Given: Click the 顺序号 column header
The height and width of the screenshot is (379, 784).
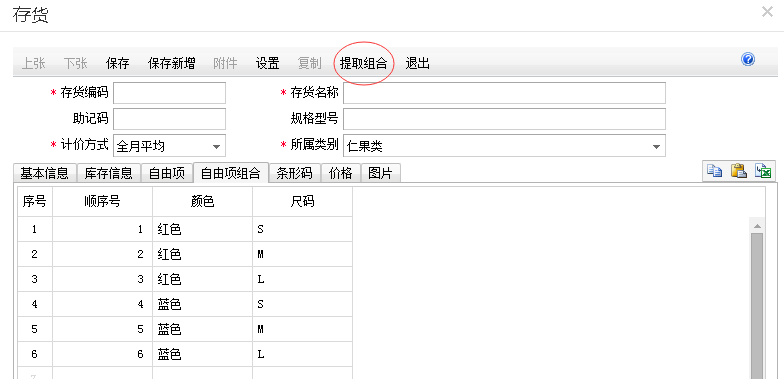Looking at the screenshot, I should 102,202.
